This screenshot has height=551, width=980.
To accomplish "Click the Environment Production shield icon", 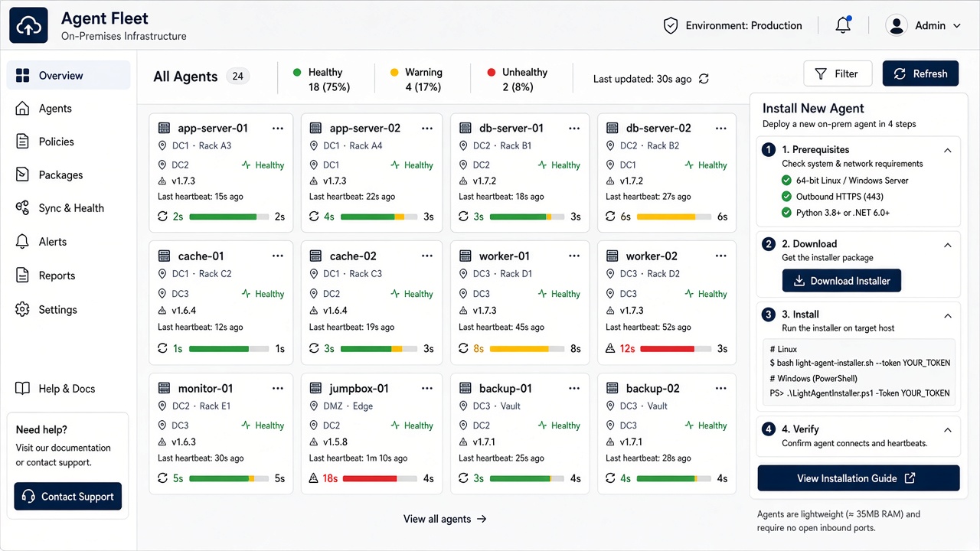I will pyautogui.click(x=671, y=26).
